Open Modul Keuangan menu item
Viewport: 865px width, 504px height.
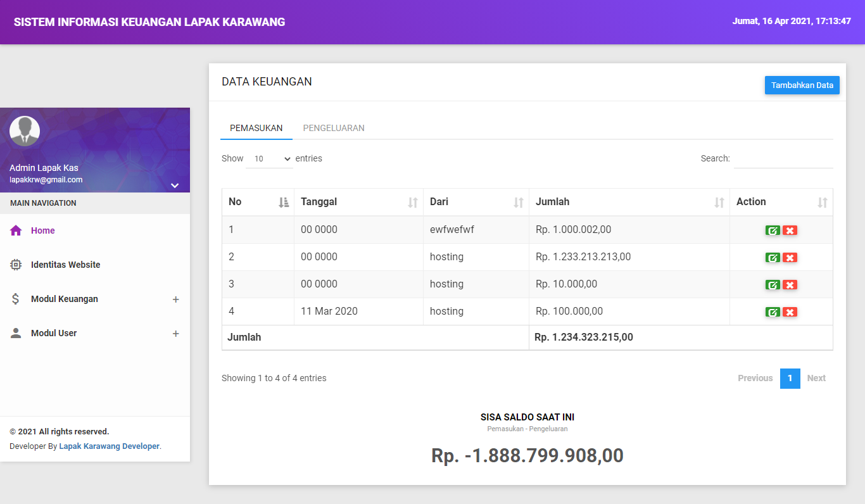(95, 299)
